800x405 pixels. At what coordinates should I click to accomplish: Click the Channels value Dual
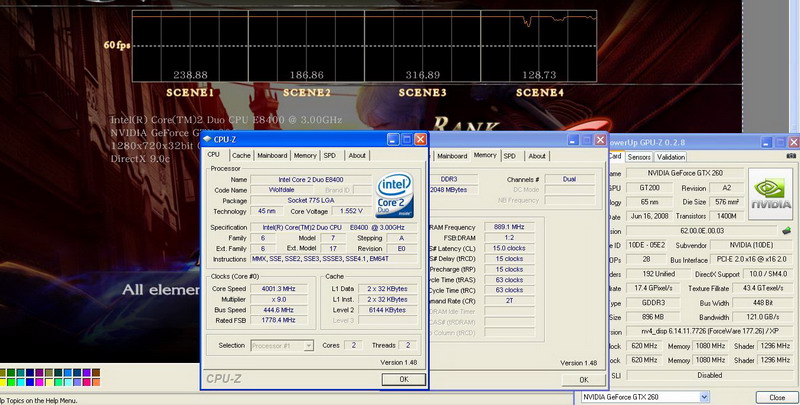coord(569,179)
